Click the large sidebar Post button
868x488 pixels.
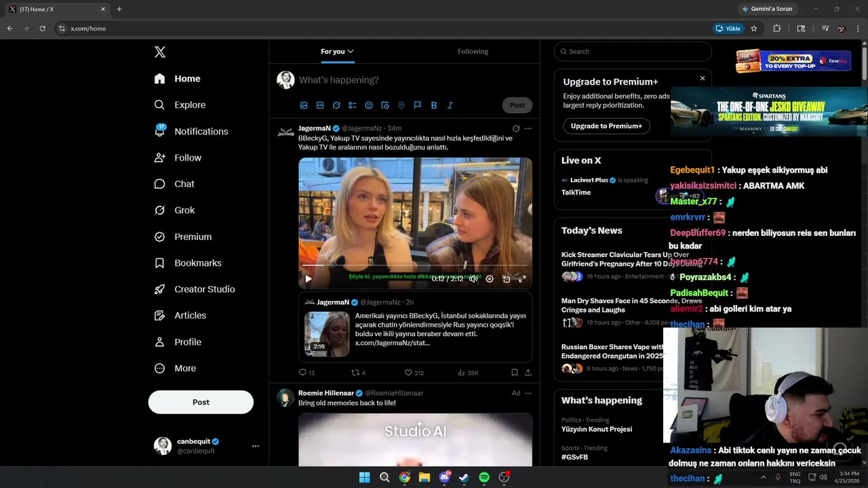(x=201, y=402)
